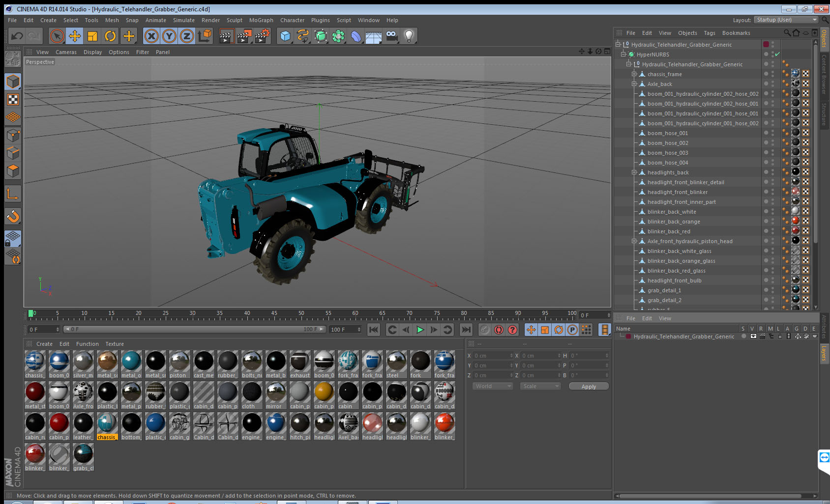
Task: Toggle X axis lock
Action: (x=151, y=36)
